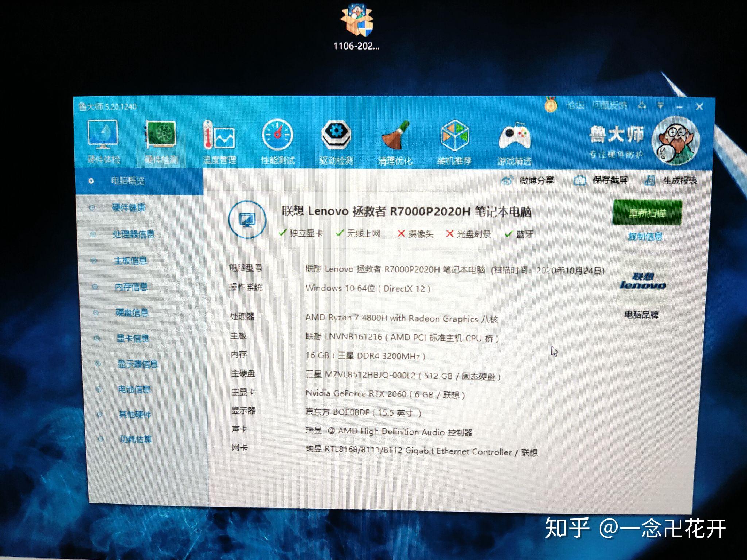
Task: Click the 处理器 row label
Action: (x=242, y=316)
